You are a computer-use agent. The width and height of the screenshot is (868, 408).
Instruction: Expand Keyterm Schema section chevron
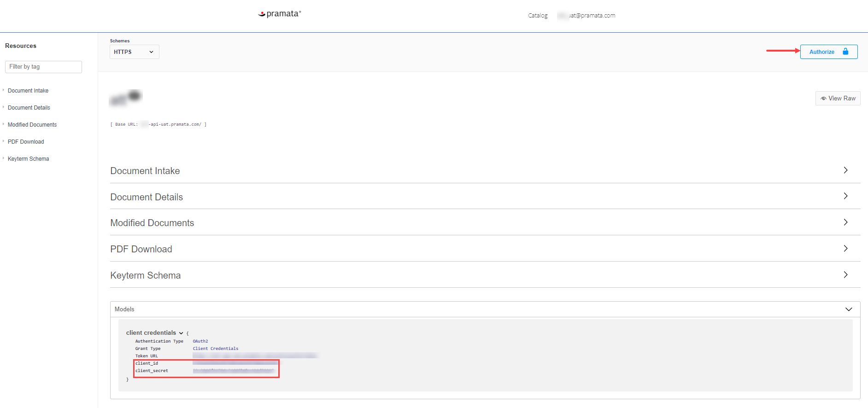(845, 274)
